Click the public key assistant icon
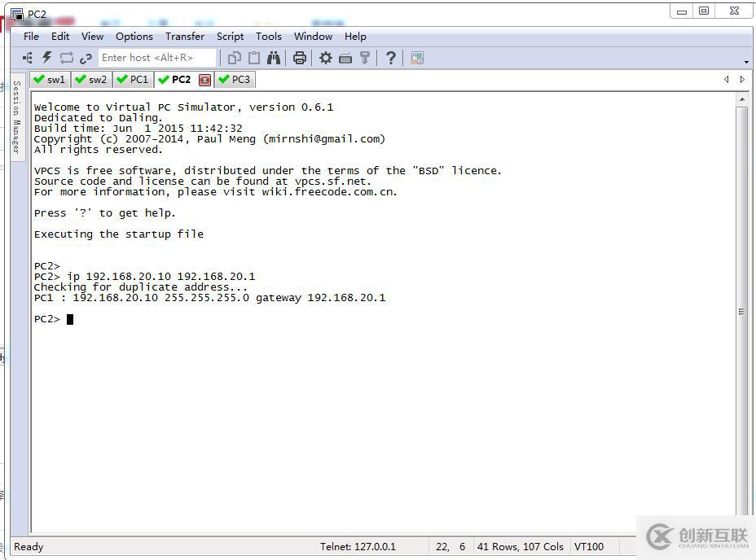 [365, 59]
